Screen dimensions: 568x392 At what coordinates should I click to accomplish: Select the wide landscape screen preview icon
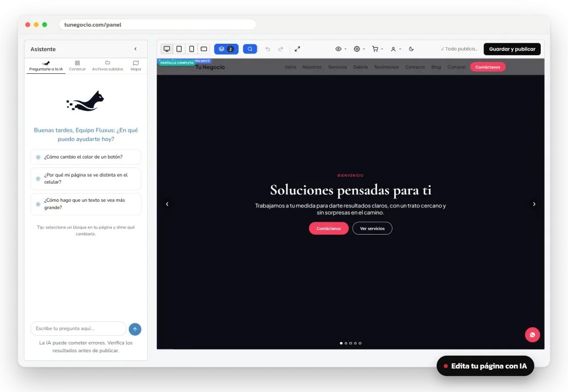coord(204,49)
